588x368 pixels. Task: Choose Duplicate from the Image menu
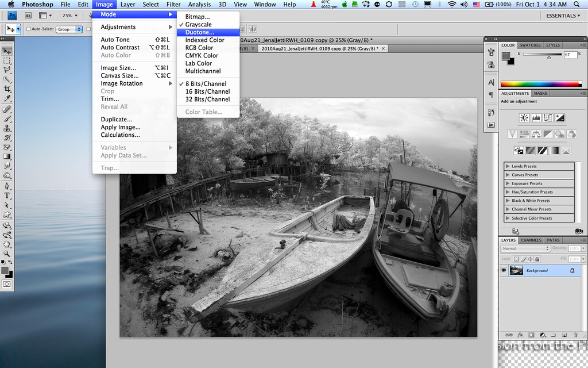coord(134,120)
